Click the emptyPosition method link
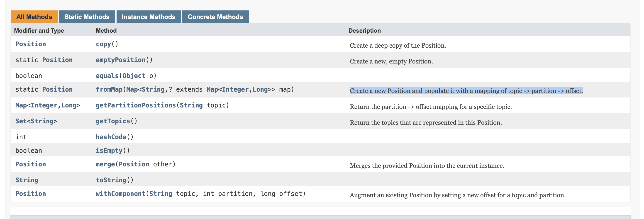Viewport: 644px width, 219px height. pos(120,60)
